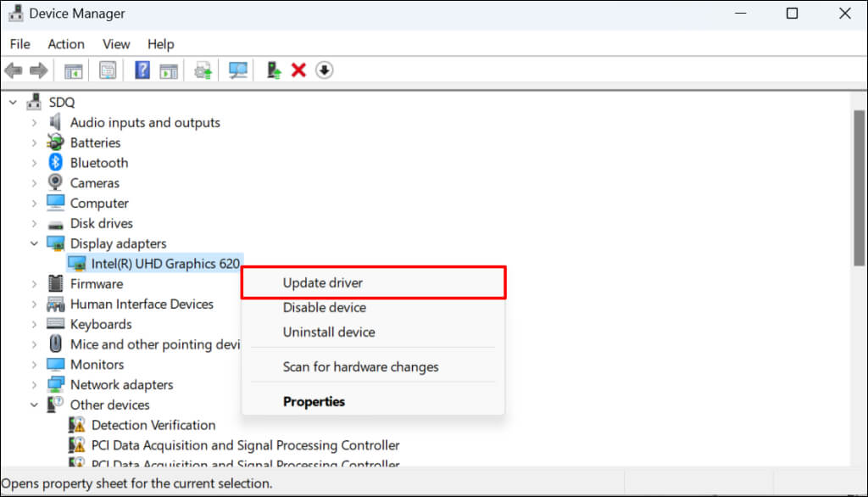Open the Help menu
This screenshot has width=868, height=497.
point(160,44)
